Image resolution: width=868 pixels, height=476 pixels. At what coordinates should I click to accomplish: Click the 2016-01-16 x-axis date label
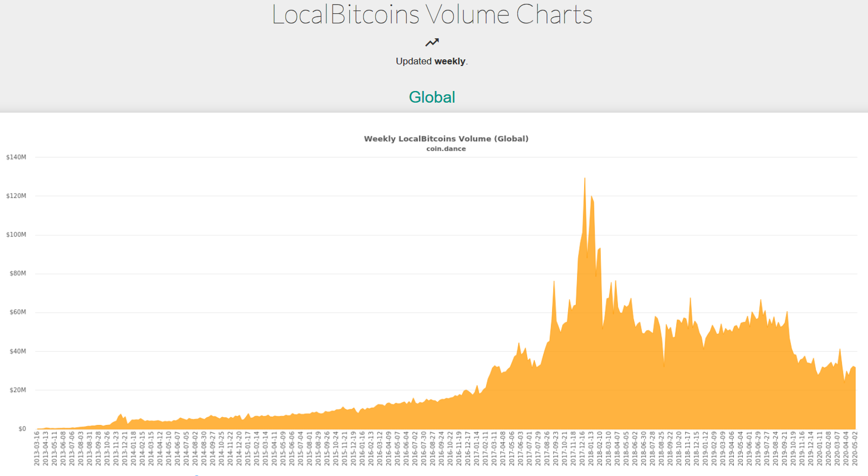click(362, 449)
